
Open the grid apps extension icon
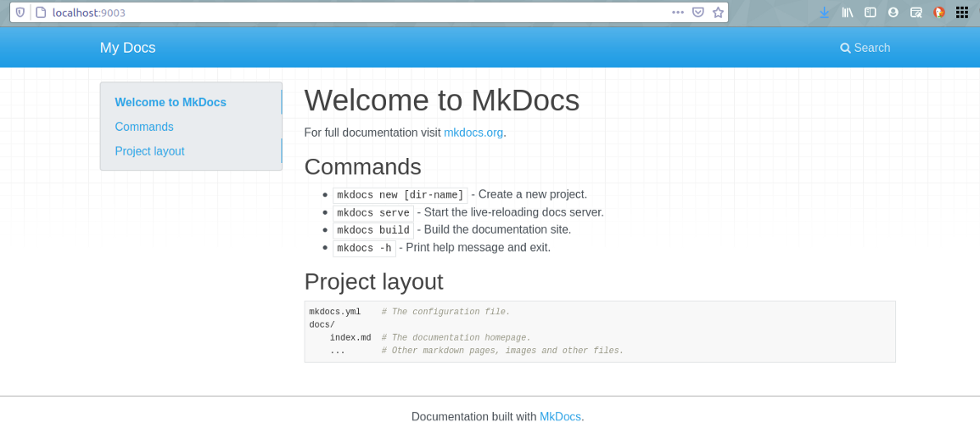coord(962,13)
